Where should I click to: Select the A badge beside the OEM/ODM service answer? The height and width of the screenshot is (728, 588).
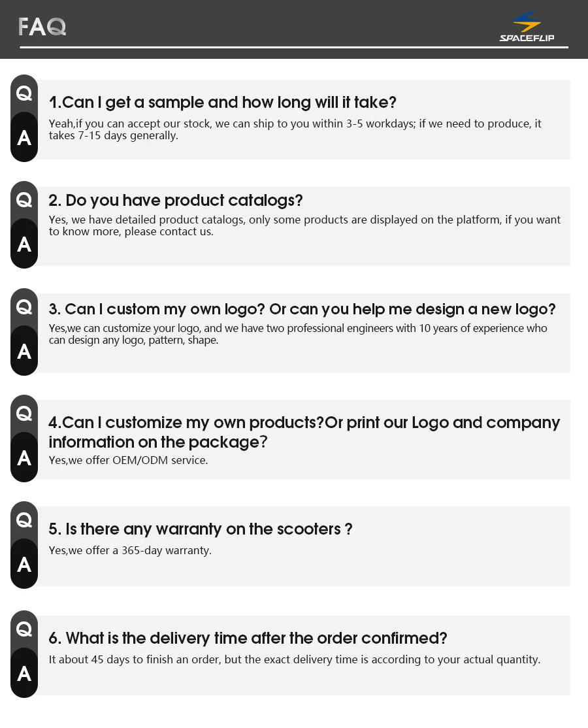pyautogui.click(x=24, y=458)
